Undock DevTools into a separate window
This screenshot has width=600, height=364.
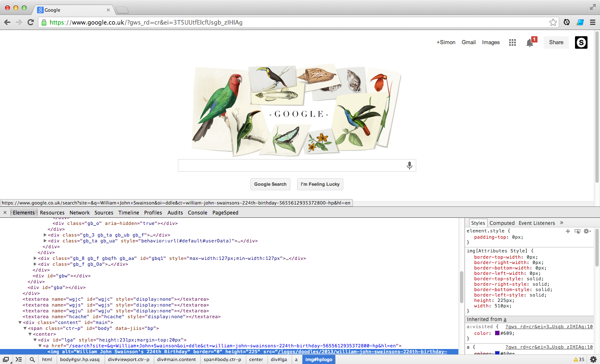pos(6,359)
